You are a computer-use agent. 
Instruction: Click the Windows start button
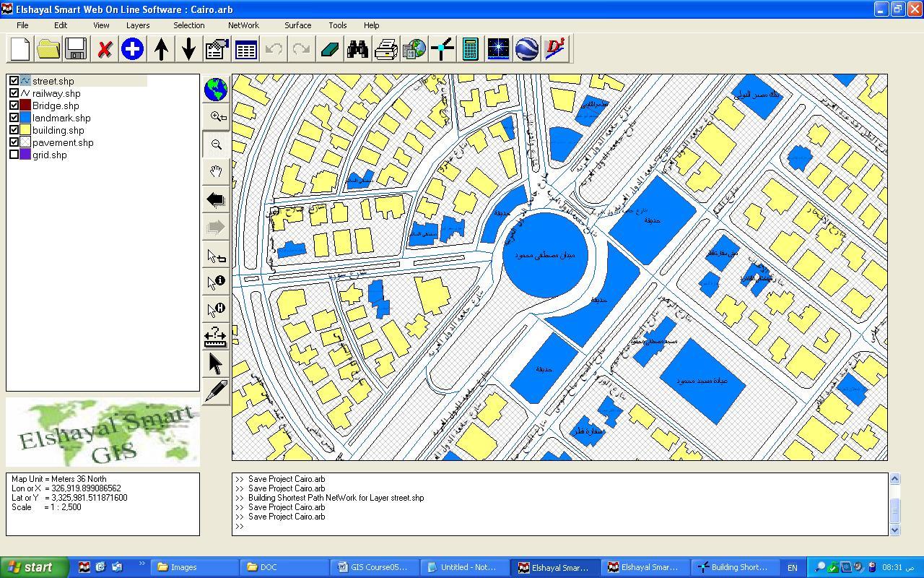point(35,567)
